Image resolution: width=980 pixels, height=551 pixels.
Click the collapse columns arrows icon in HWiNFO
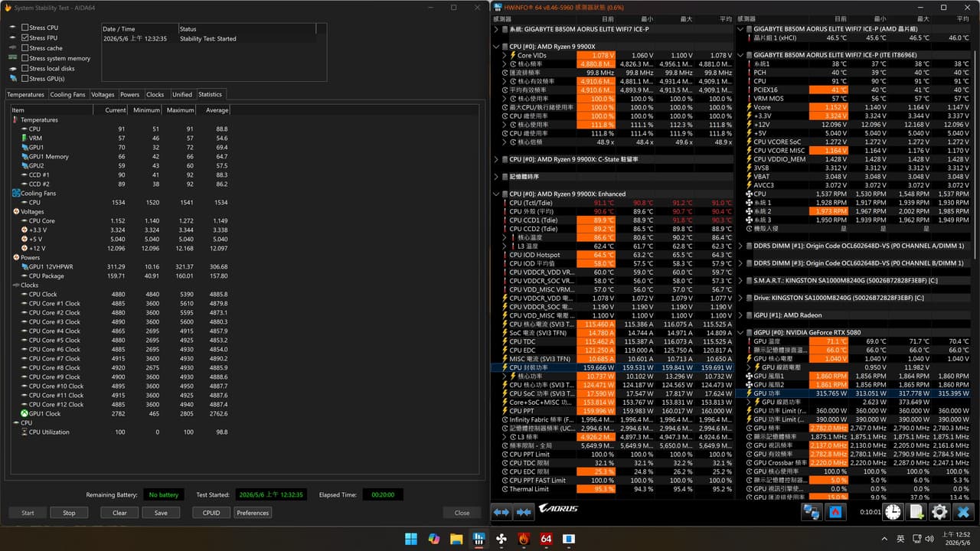(x=524, y=512)
